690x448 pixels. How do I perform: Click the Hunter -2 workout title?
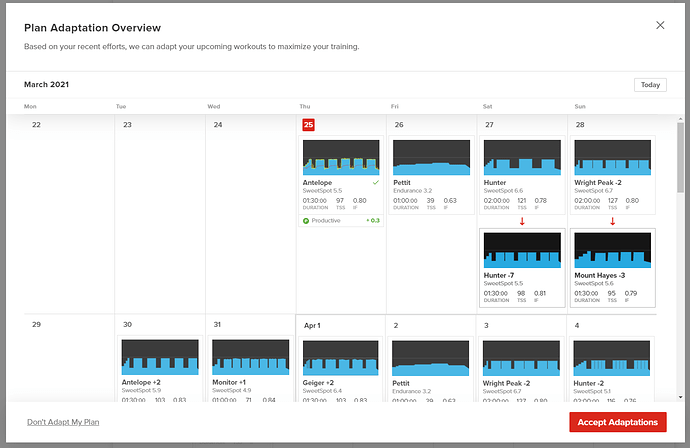point(588,383)
